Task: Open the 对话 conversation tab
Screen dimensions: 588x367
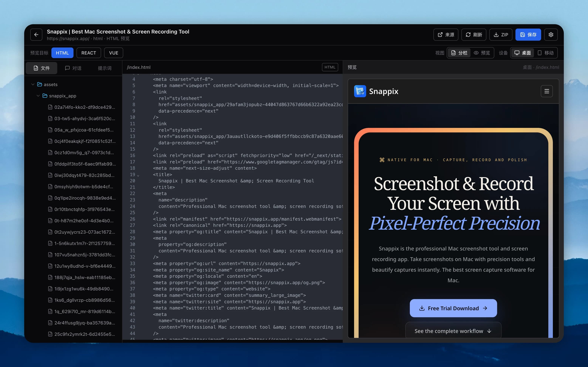Action: tap(73, 68)
